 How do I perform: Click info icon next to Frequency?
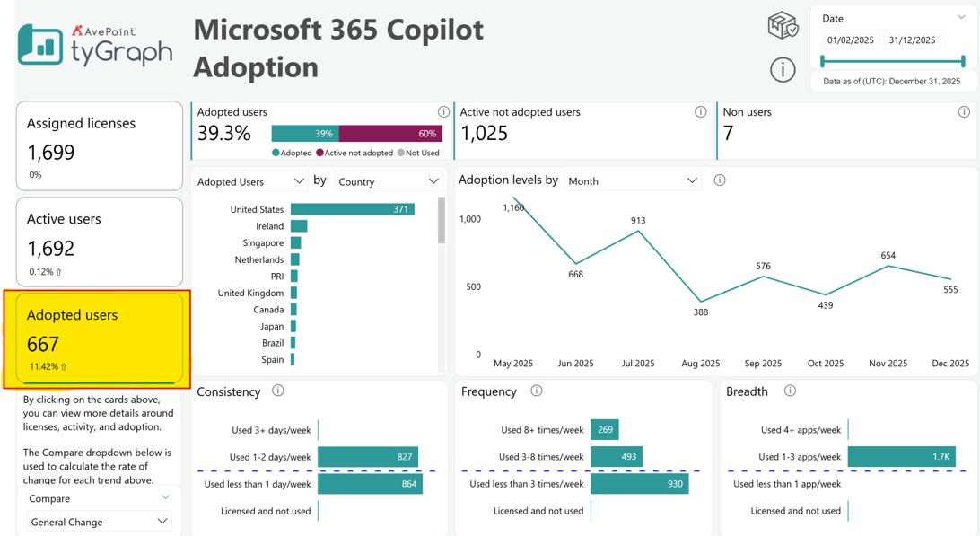pos(537,391)
